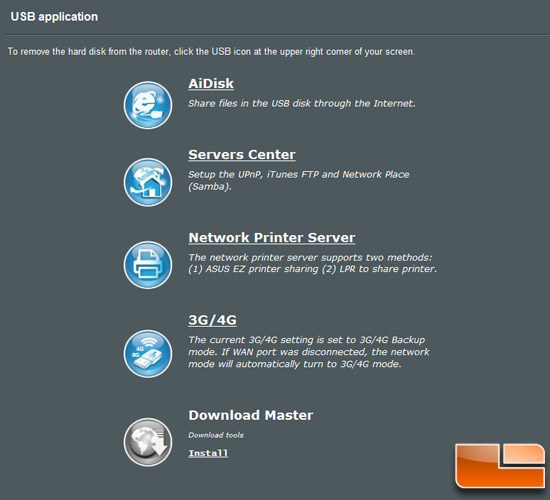This screenshot has width=550, height=500.
Task: Click the Servers Center house icon
Action: coord(148,182)
